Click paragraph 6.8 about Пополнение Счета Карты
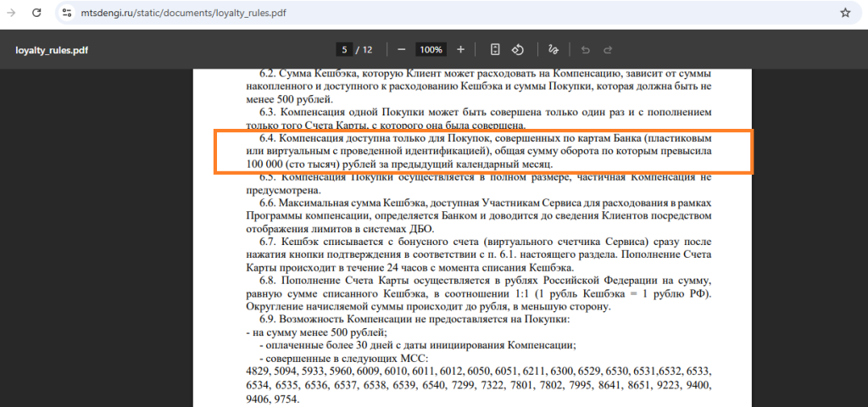 478,293
